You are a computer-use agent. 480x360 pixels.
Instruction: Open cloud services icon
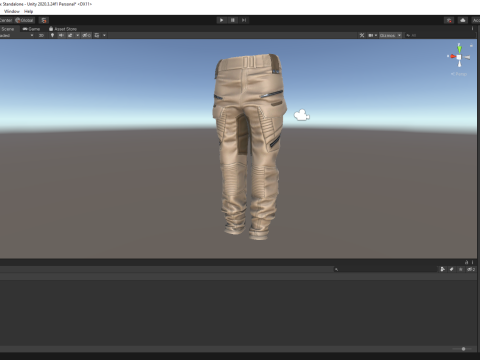[x=463, y=20]
